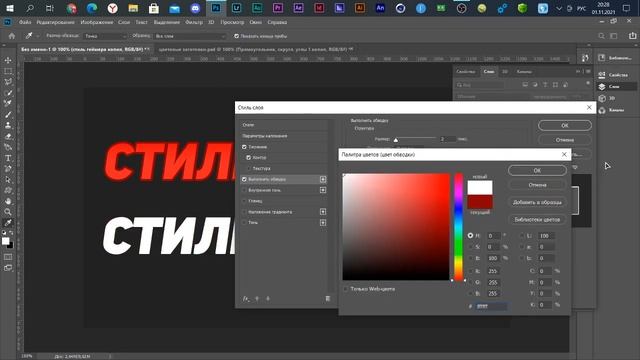
Task: Click Добавить в образцы button
Action: click(x=537, y=202)
